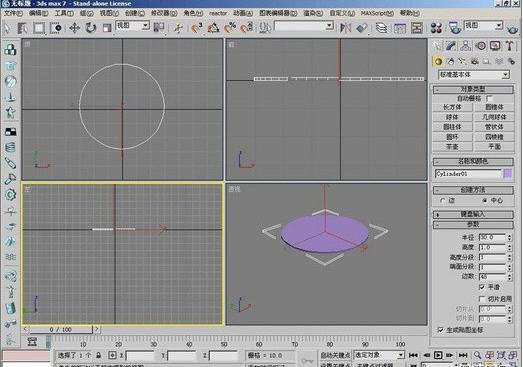The width and height of the screenshot is (523, 367).
Task: Switch to the Utilities hammer panel icon
Action: coord(509,46)
